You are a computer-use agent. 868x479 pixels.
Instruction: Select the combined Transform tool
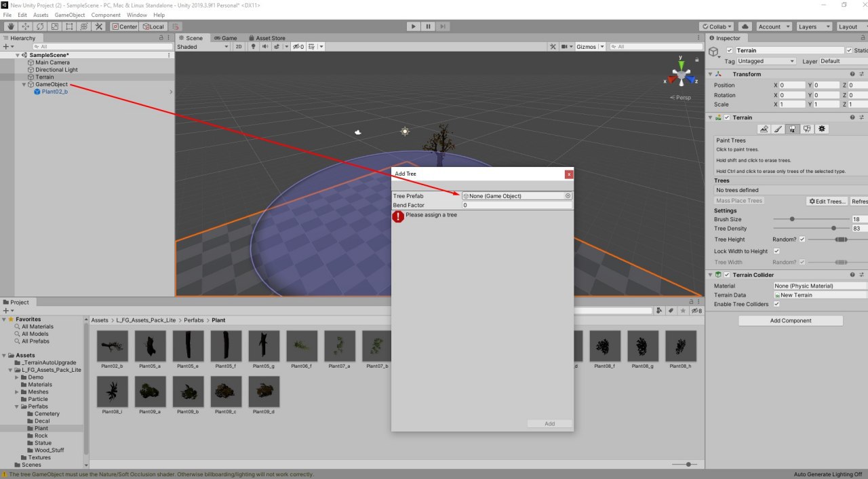click(x=84, y=26)
